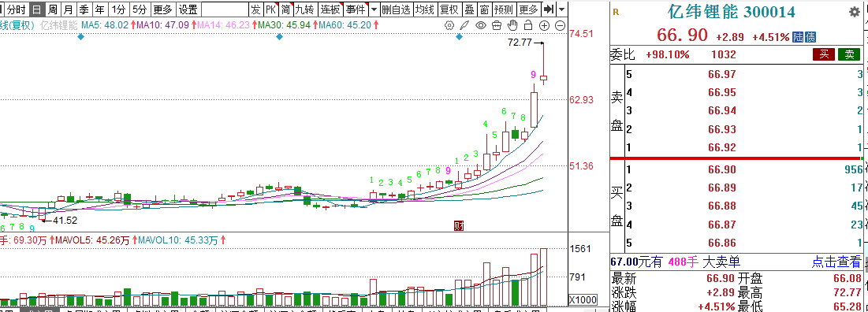Toggle the 连板 indicator button
The image size is (868, 312).
pyautogui.click(x=330, y=9)
